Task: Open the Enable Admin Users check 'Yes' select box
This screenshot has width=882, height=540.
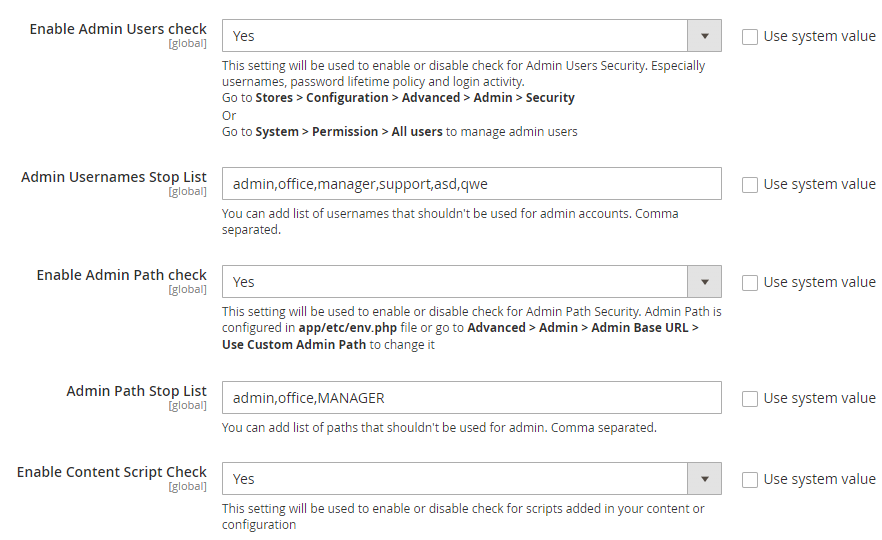Action: 455,36
